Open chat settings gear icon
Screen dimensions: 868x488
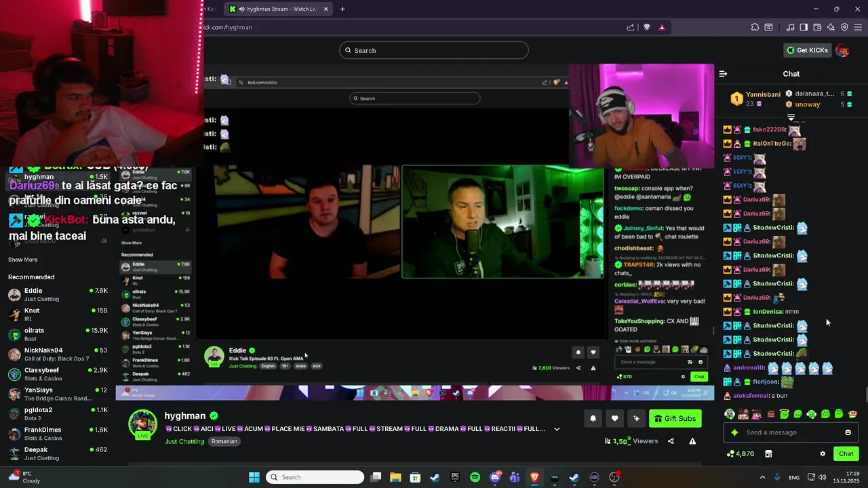(823, 454)
